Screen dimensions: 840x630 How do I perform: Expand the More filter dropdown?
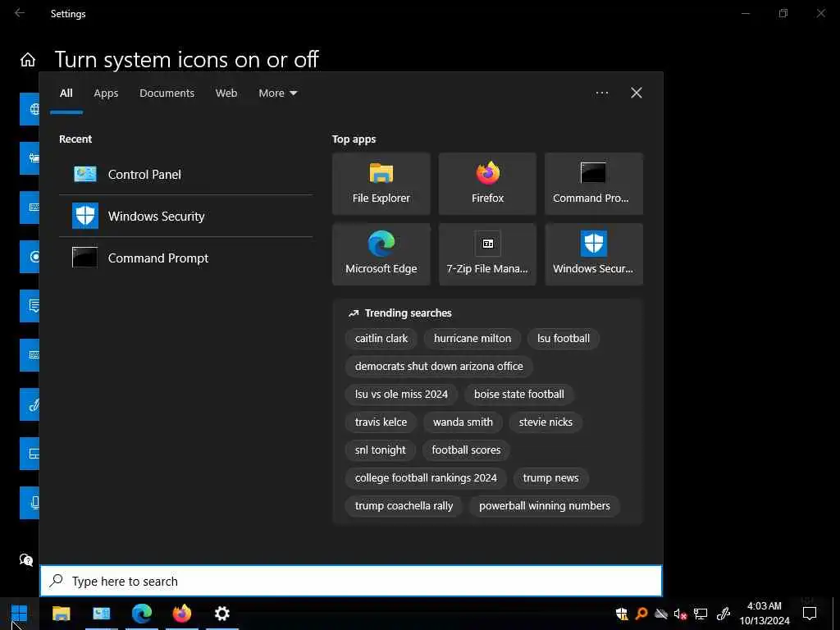277,94
